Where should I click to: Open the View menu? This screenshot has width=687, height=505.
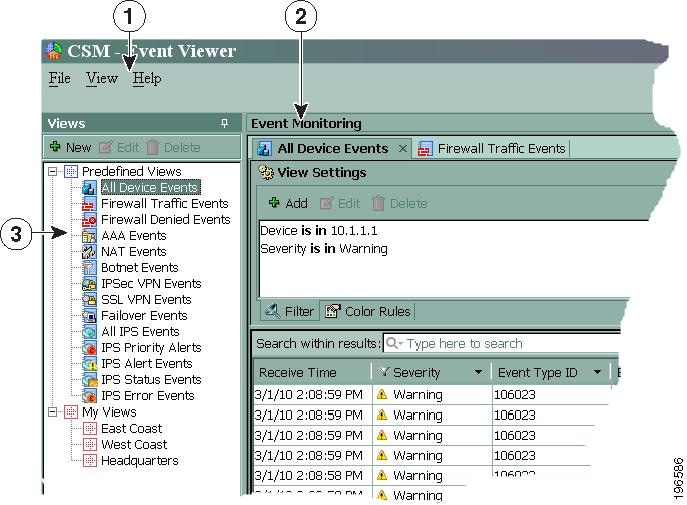point(102,78)
